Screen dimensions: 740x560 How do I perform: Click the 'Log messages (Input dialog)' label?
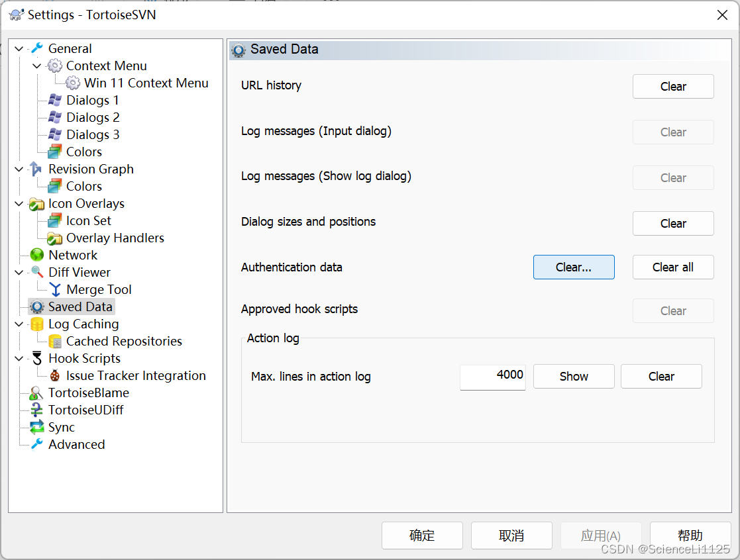pyautogui.click(x=316, y=131)
